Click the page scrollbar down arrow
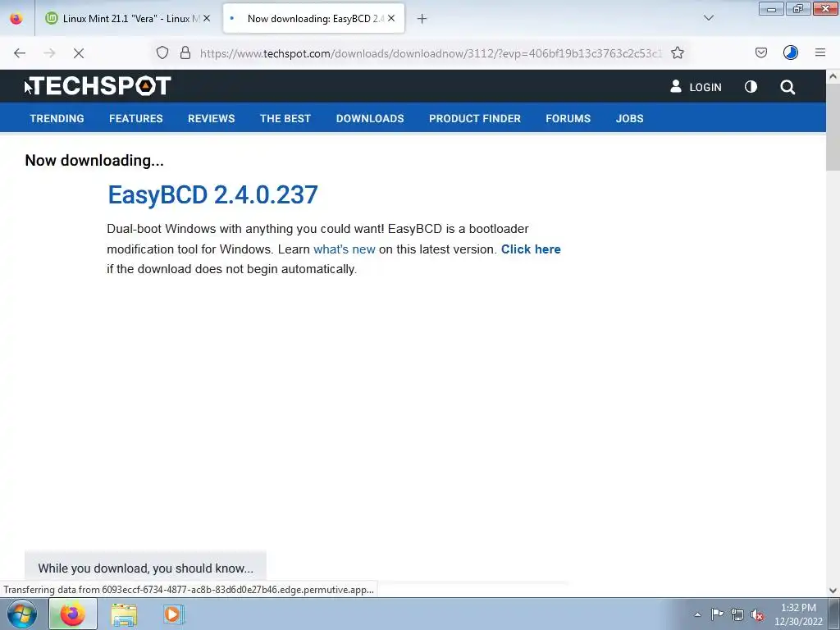Screen dimensions: 840x630 pos(833,591)
